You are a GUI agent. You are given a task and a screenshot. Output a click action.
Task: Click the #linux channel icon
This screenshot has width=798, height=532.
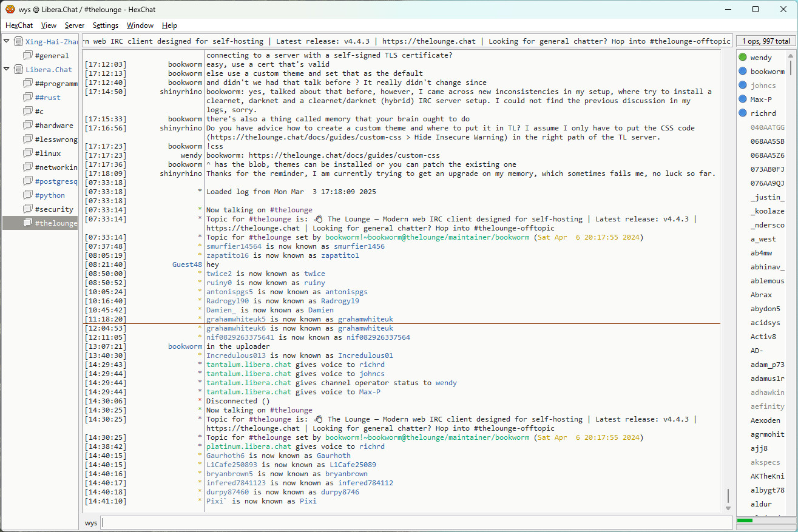[28, 153]
